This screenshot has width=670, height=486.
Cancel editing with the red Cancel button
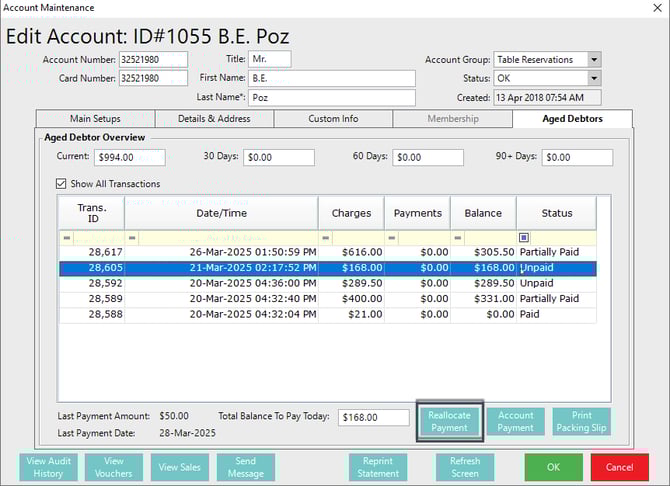(x=619, y=467)
